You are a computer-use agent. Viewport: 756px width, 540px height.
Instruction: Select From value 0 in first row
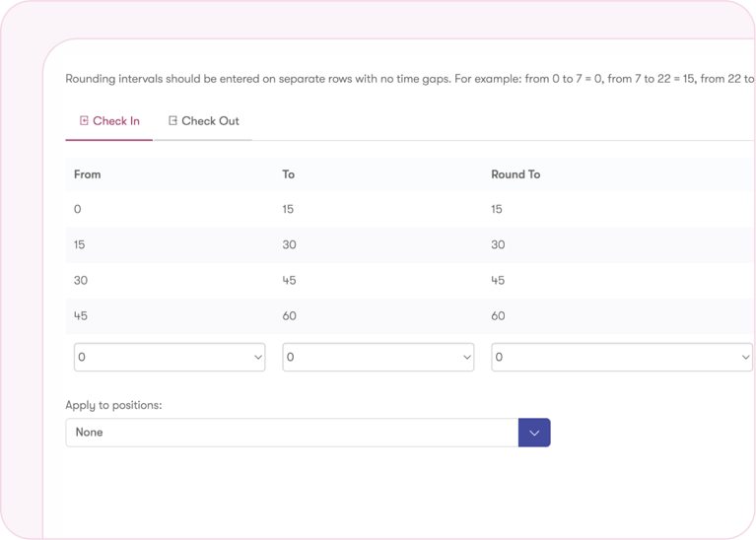point(77,209)
